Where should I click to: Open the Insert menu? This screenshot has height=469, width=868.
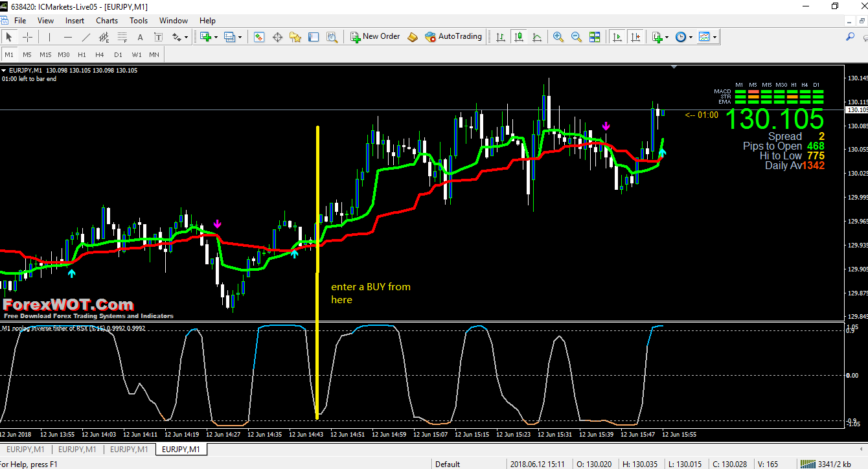[74, 20]
